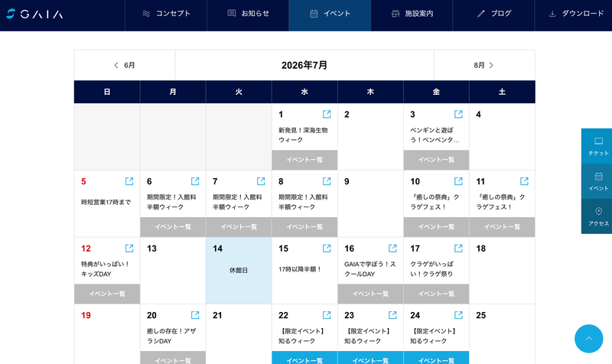The height and width of the screenshot is (364, 612).
Task: Click the 時短営業17時まで text
Action: tap(106, 202)
